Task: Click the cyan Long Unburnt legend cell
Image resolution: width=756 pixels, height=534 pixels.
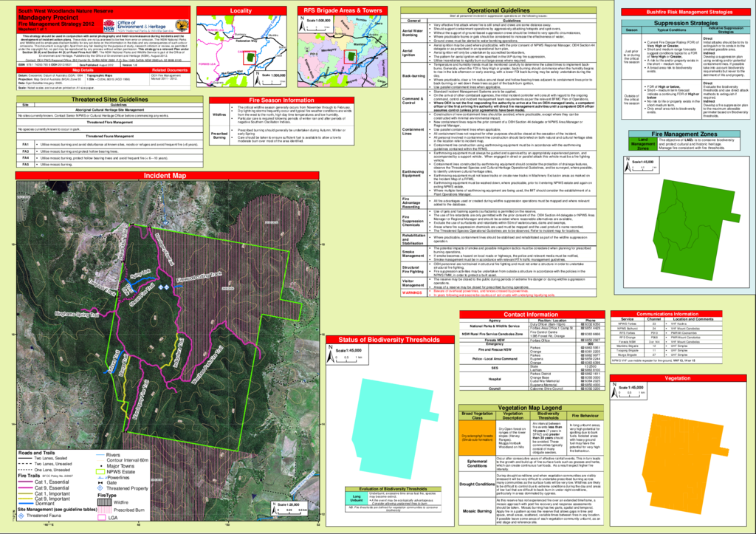Action: (x=357, y=499)
